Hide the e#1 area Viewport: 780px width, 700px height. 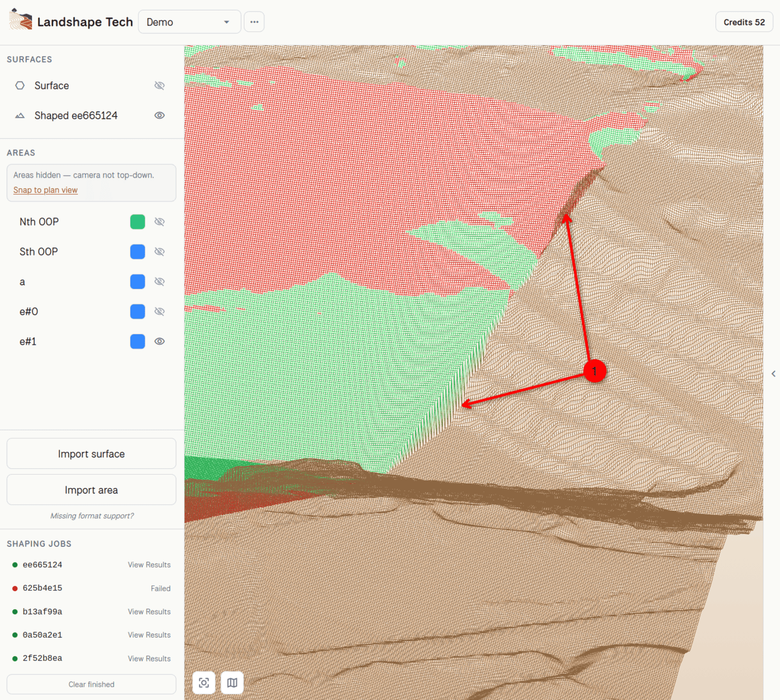tap(159, 341)
